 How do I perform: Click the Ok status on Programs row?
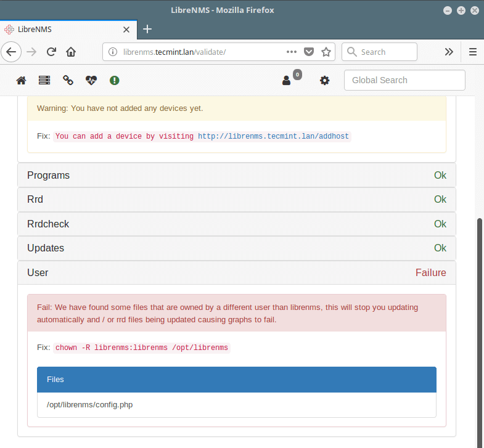click(x=440, y=175)
